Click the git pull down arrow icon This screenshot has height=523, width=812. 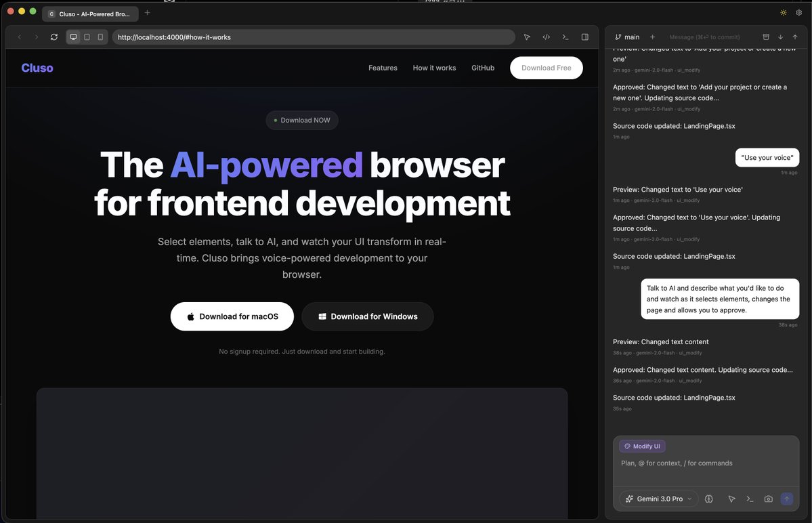(780, 37)
